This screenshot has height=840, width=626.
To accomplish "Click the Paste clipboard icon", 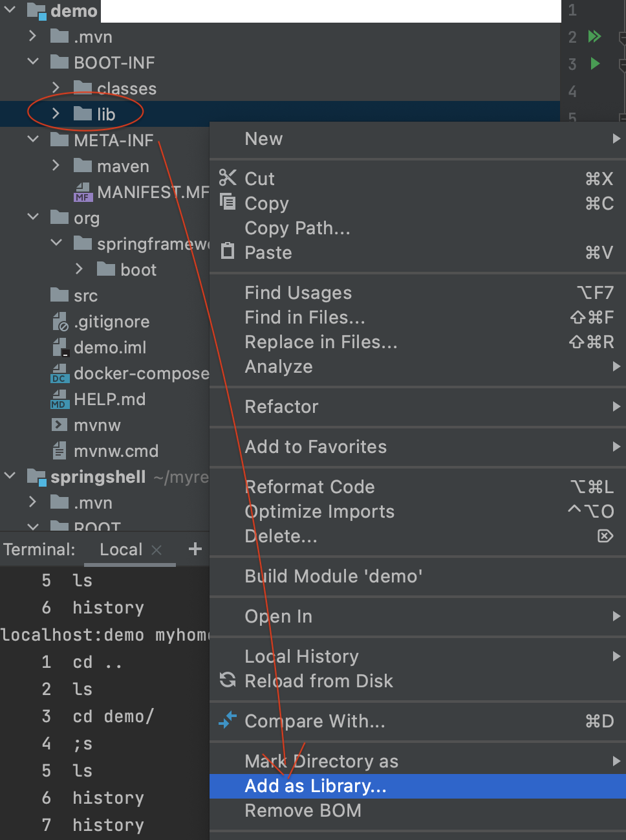I will 228,250.
